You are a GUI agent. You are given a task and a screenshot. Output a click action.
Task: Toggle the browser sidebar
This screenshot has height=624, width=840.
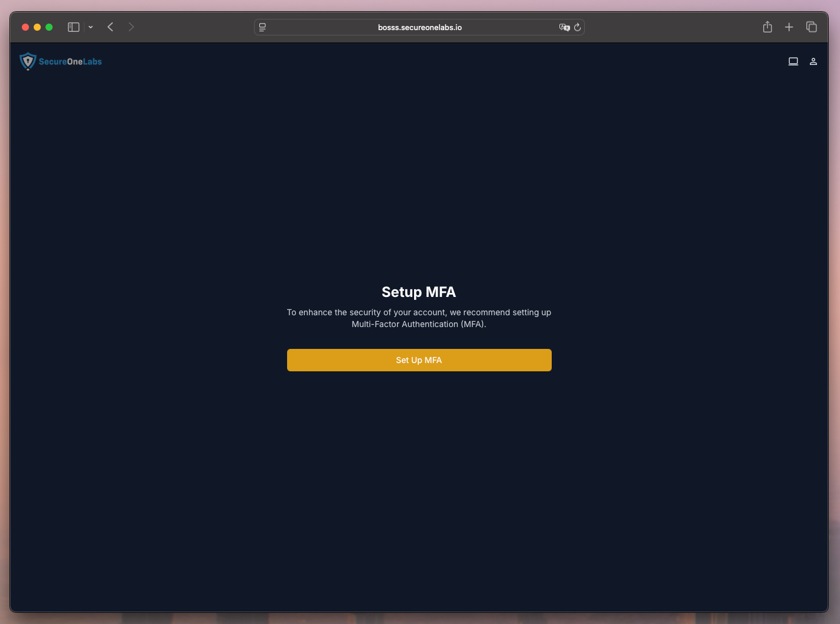tap(73, 27)
